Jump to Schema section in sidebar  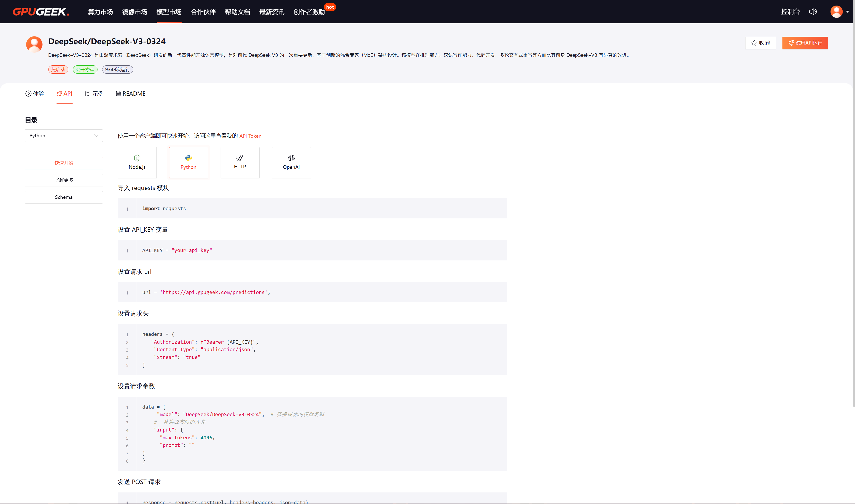tap(63, 197)
